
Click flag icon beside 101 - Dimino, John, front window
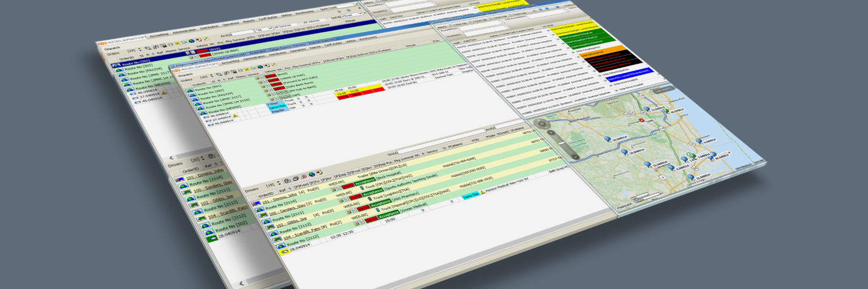(256, 203)
